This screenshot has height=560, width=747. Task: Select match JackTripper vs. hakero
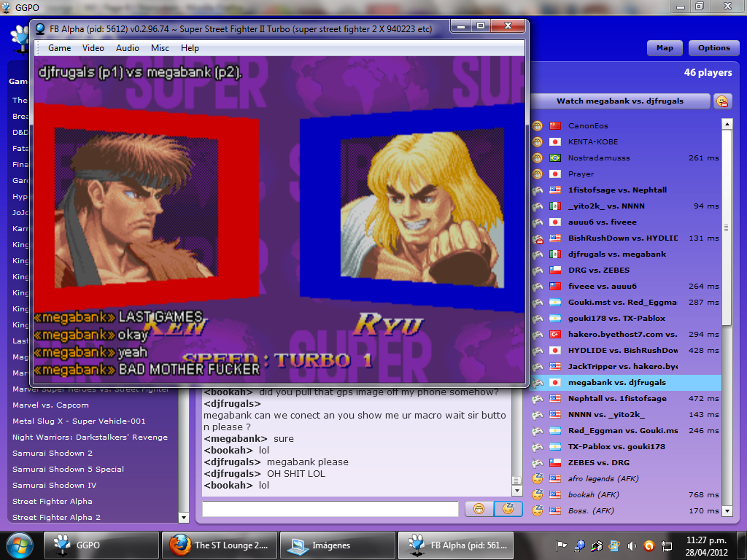(x=626, y=366)
